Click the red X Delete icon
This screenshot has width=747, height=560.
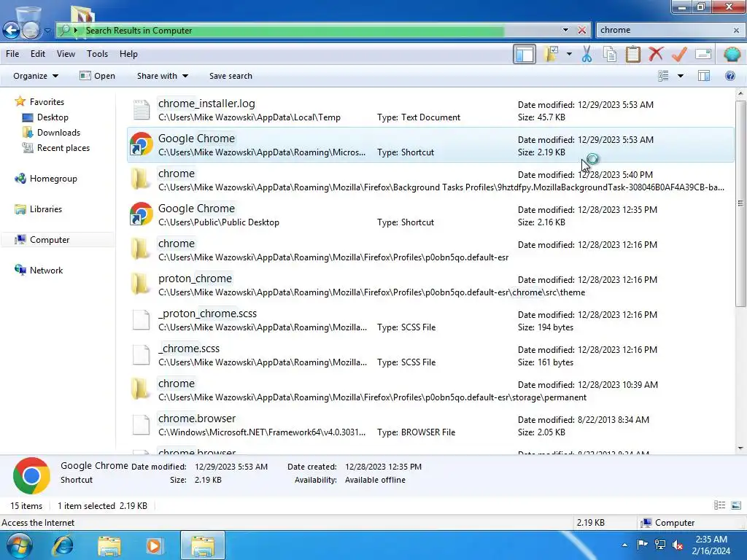pos(656,54)
